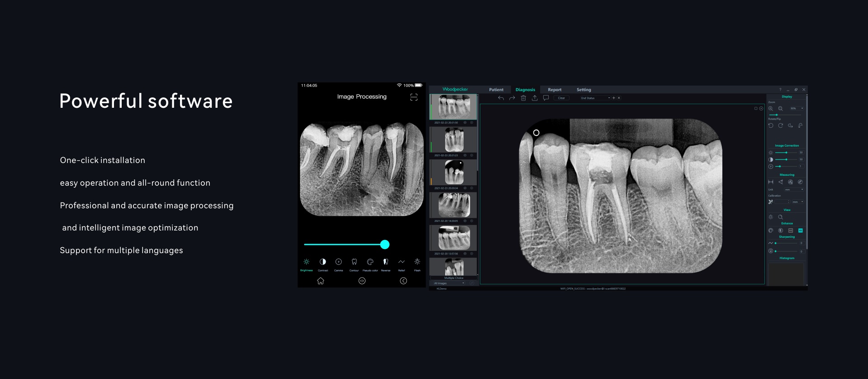Screen dimensions: 868x379
Task: Expand the measuring Unit dropdown
Action: tap(794, 190)
